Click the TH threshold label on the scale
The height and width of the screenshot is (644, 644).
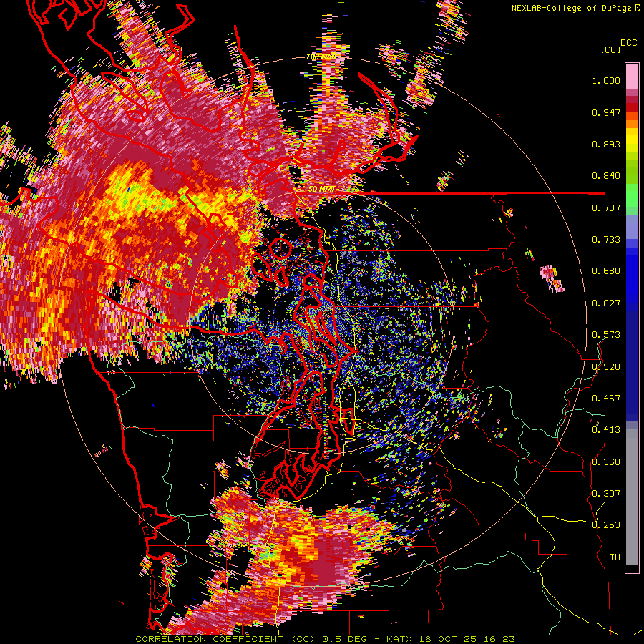(x=615, y=557)
